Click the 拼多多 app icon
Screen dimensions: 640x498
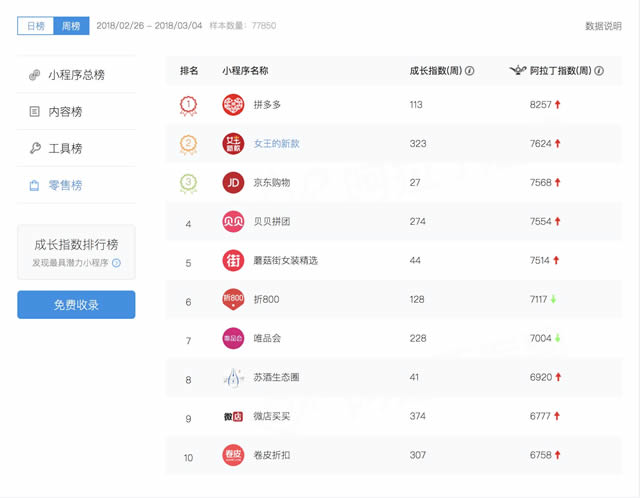coord(233,104)
